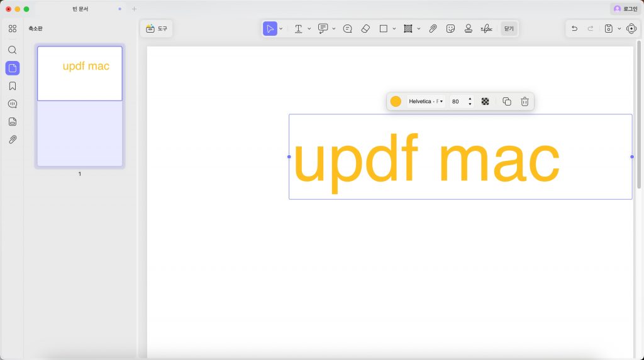Expand the Helvetica font dropdown
Screen dimensions: 644x360
tap(426, 101)
